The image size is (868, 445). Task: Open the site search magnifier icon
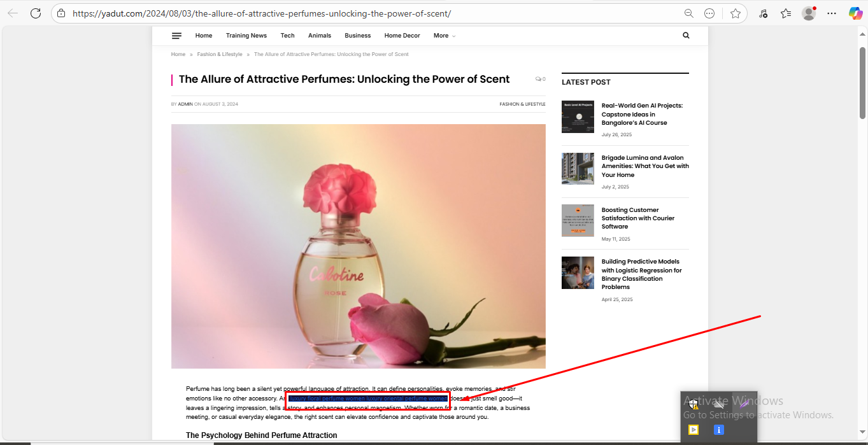(x=686, y=36)
